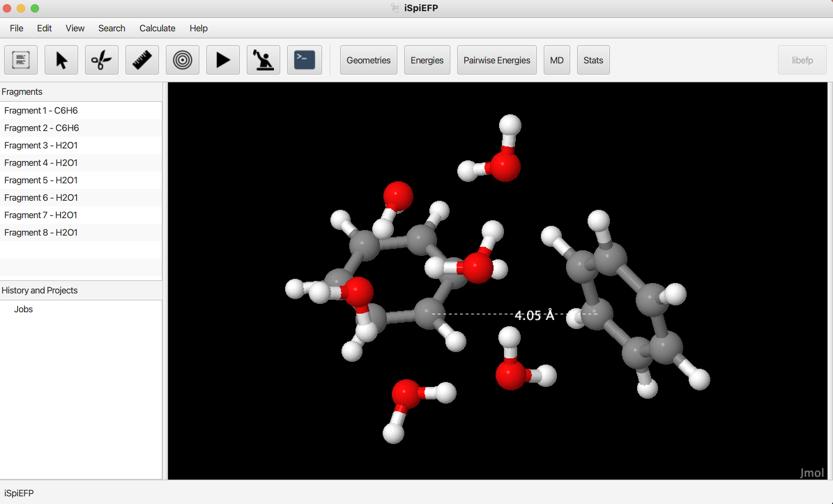833x504 pixels.
Task: Click the play triangle button
Action: point(223,60)
